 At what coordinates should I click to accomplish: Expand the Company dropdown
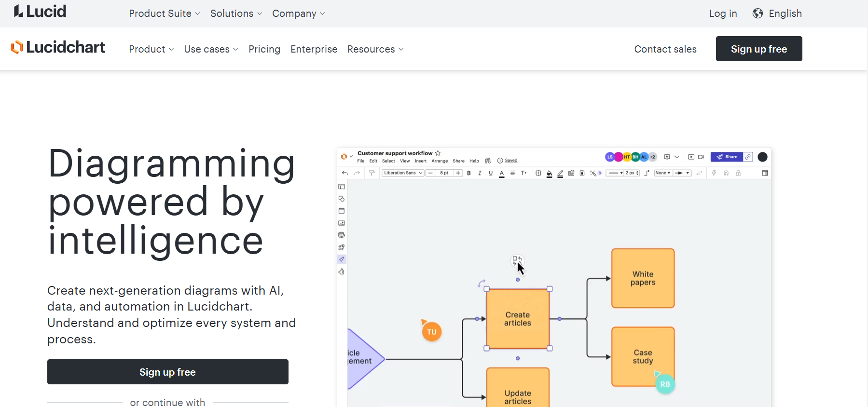coord(298,14)
